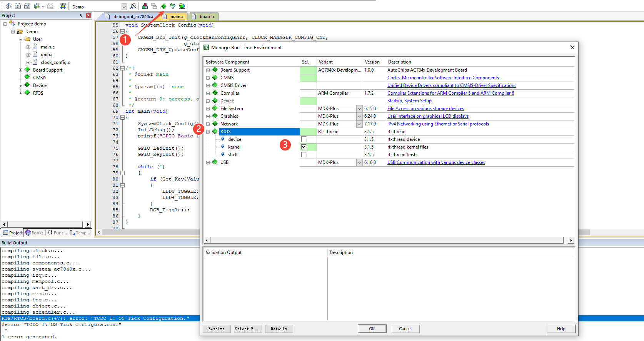Click the Resolve button
Screen dimensions: 644x341
click(x=217, y=329)
